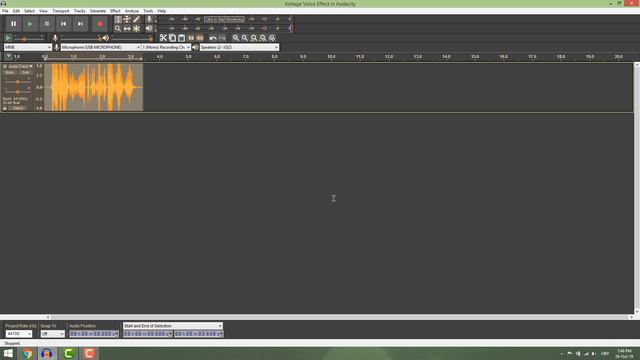Click to start monitoring in the record meter
The image size is (640, 360).
click(224, 19)
